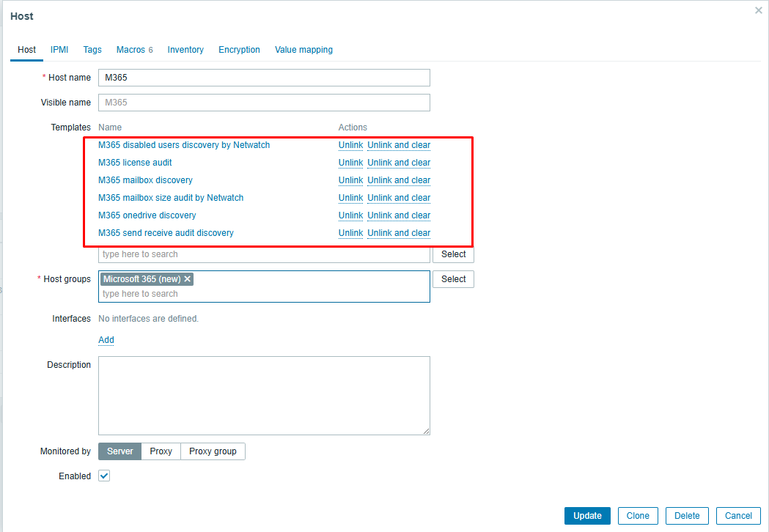769x532 pixels.
Task: Unlink M365 disabled users discovery template
Action: tap(350, 145)
